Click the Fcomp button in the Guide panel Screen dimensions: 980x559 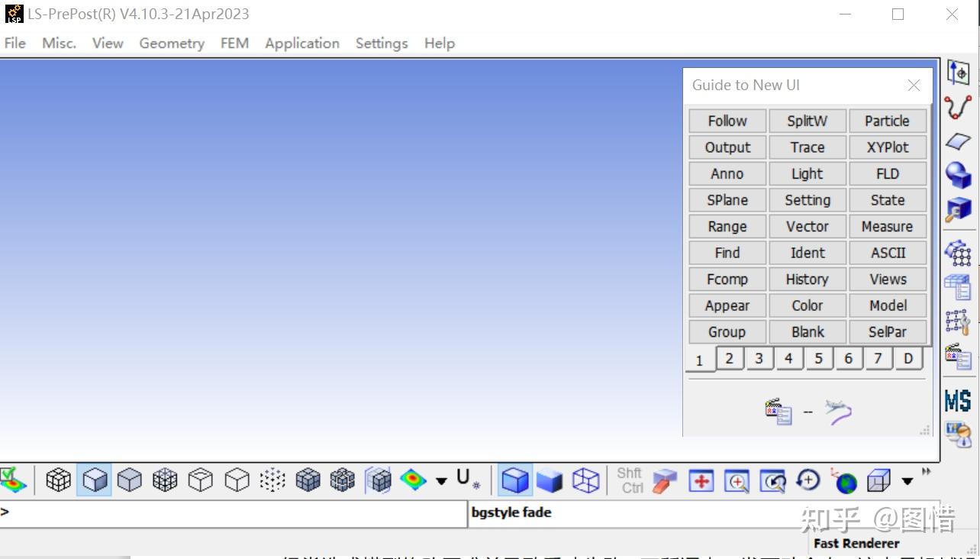click(x=726, y=279)
